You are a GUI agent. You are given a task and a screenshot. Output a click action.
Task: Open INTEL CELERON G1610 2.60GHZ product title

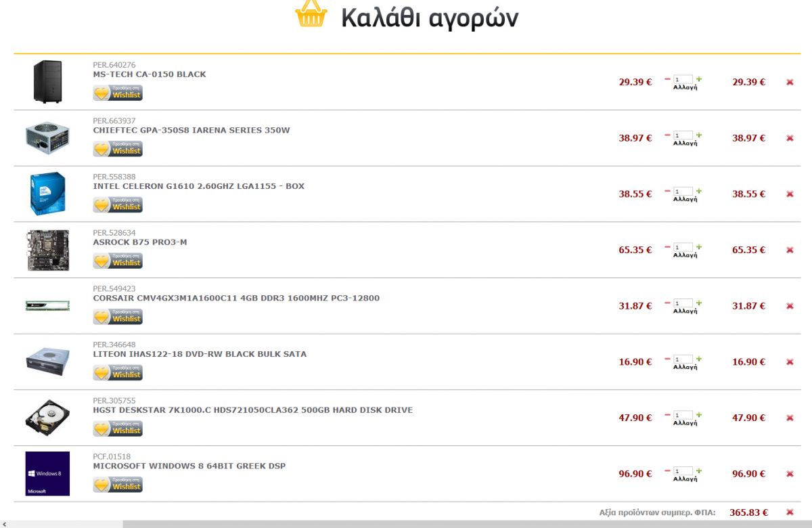(x=198, y=186)
